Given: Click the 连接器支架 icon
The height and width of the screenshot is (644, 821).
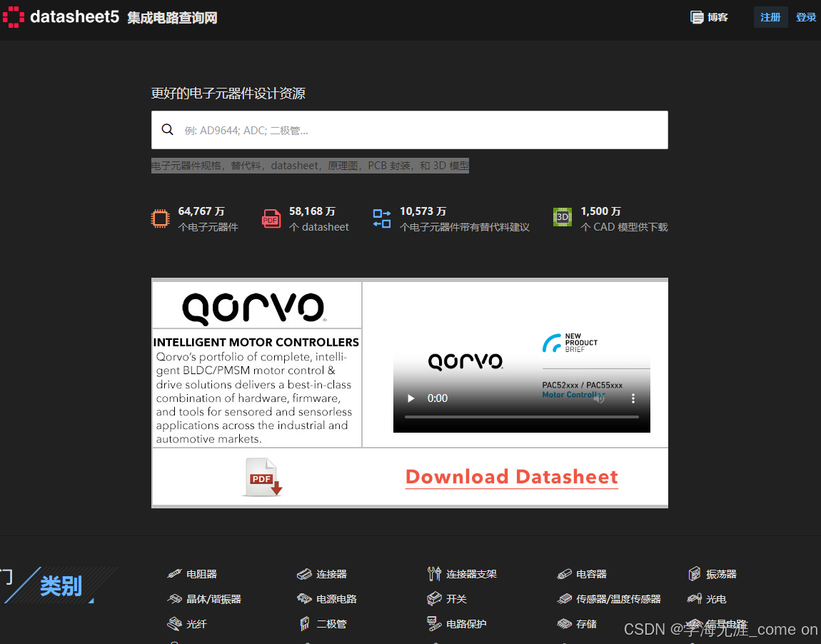Looking at the screenshot, I should [434, 574].
